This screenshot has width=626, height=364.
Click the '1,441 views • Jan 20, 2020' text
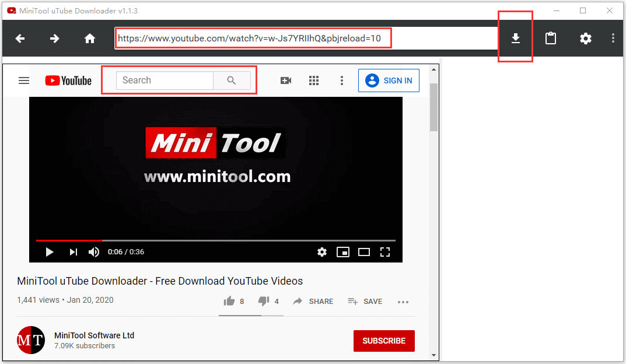(65, 300)
